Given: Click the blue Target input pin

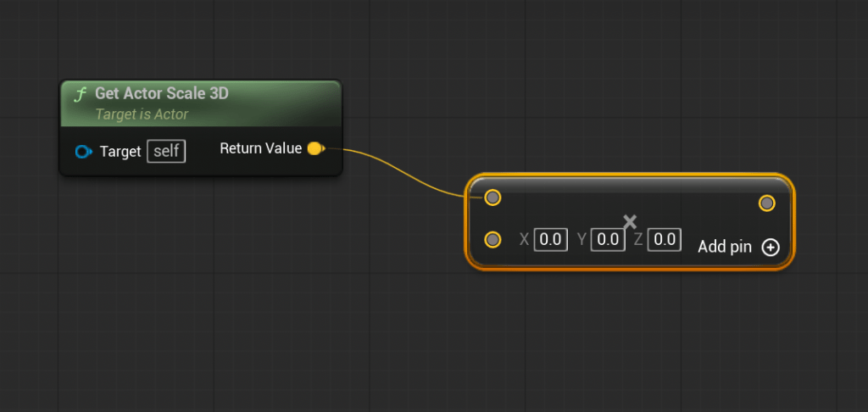Looking at the screenshot, I should 82,152.
